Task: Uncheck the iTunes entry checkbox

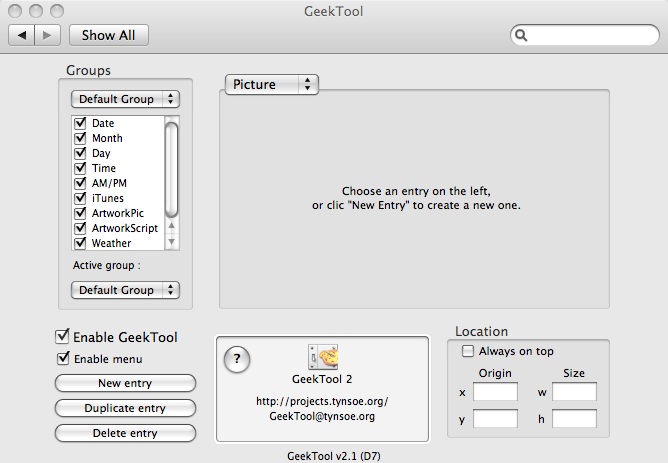Action: point(80,198)
